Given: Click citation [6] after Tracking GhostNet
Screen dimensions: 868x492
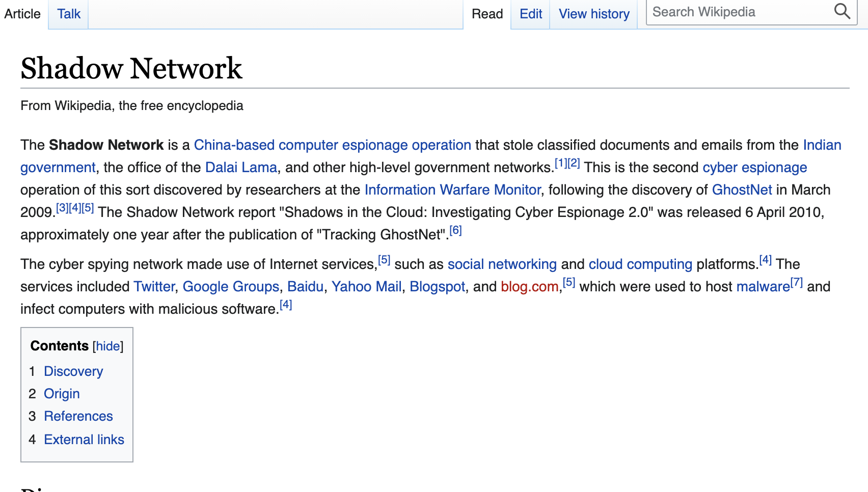Looking at the screenshot, I should 455,230.
